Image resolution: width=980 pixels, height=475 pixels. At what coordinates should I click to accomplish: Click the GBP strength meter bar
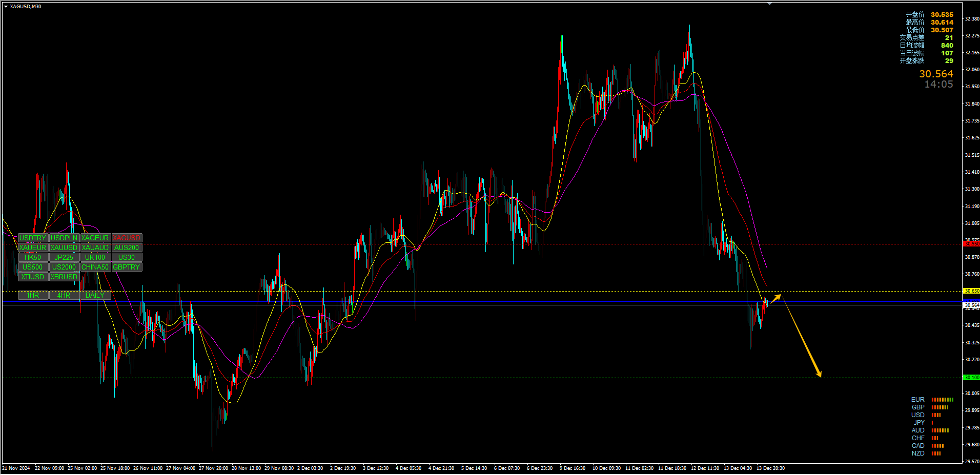click(940, 407)
